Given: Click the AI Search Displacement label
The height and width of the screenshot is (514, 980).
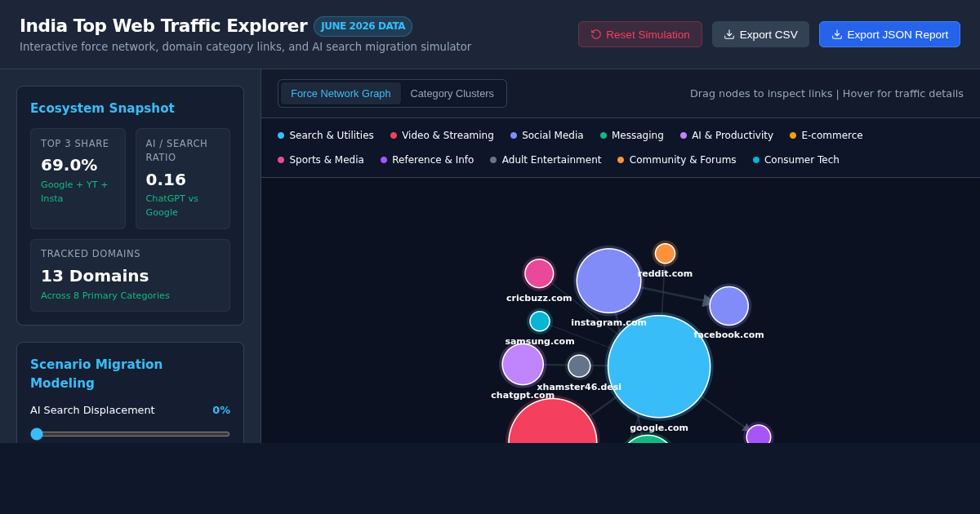Looking at the screenshot, I should (92, 410).
